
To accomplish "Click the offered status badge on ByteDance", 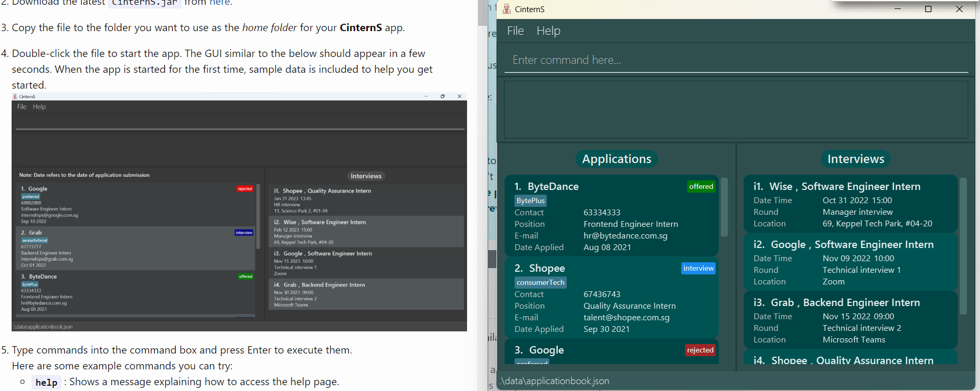I will 701,186.
